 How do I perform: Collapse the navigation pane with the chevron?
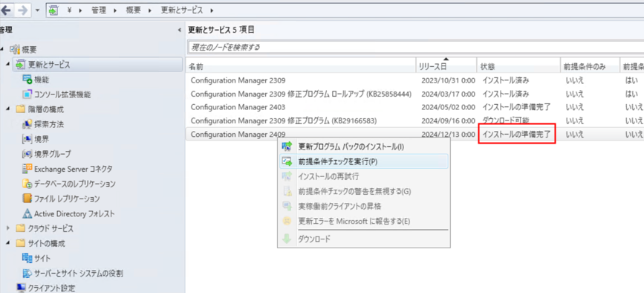click(180, 30)
